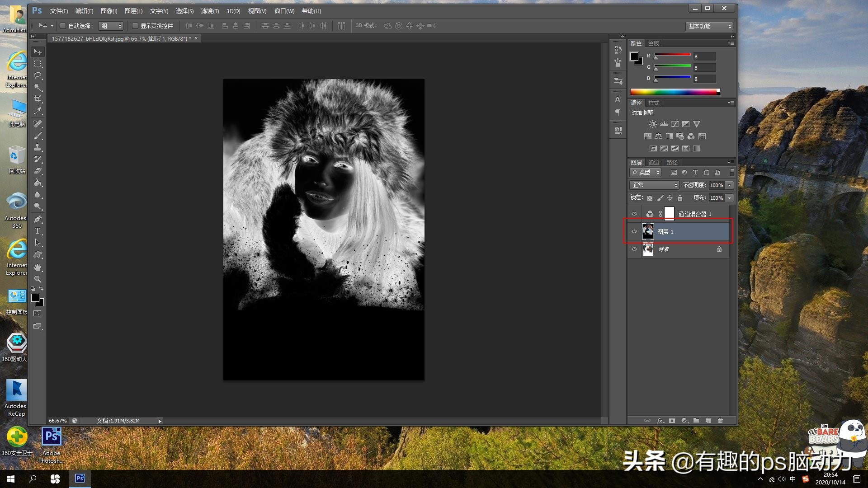The height and width of the screenshot is (488, 868).
Task: Click the add layer mask icon
Action: 672,421
